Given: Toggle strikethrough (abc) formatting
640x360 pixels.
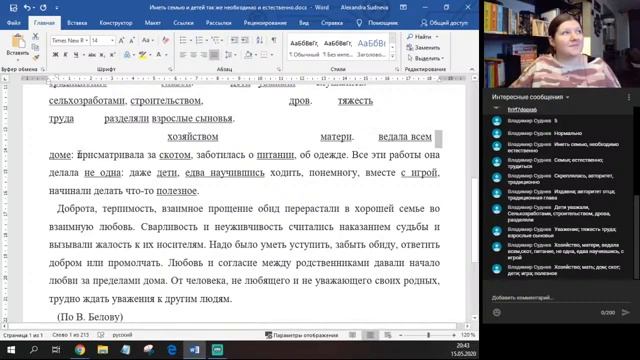Looking at the screenshot, I should pos(92,55).
